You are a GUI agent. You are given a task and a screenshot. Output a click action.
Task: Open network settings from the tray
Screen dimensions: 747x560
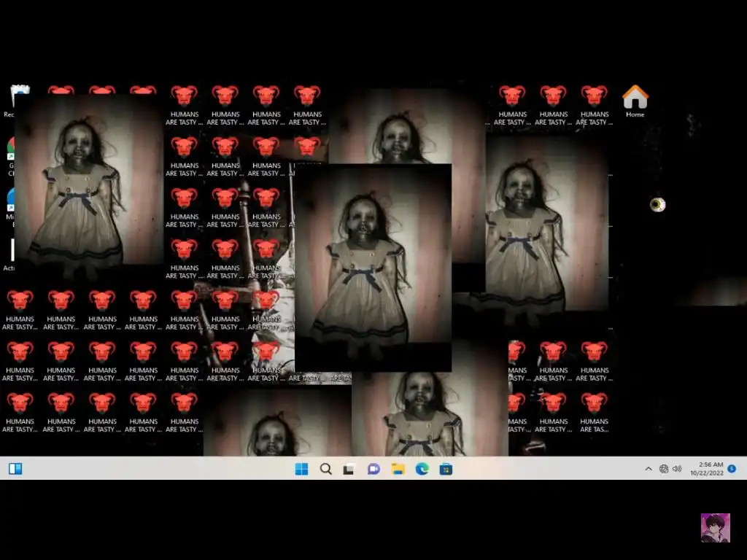[x=664, y=469]
